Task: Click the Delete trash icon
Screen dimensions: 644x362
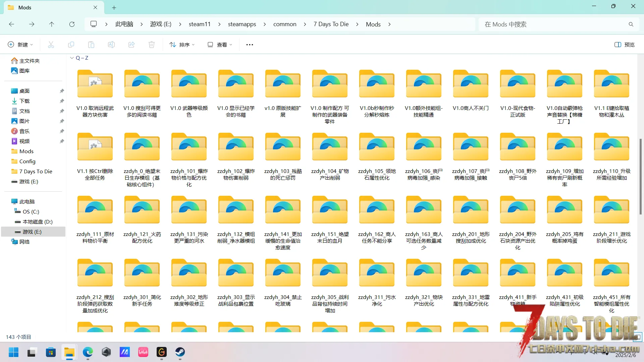Action: tap(152, 45)
